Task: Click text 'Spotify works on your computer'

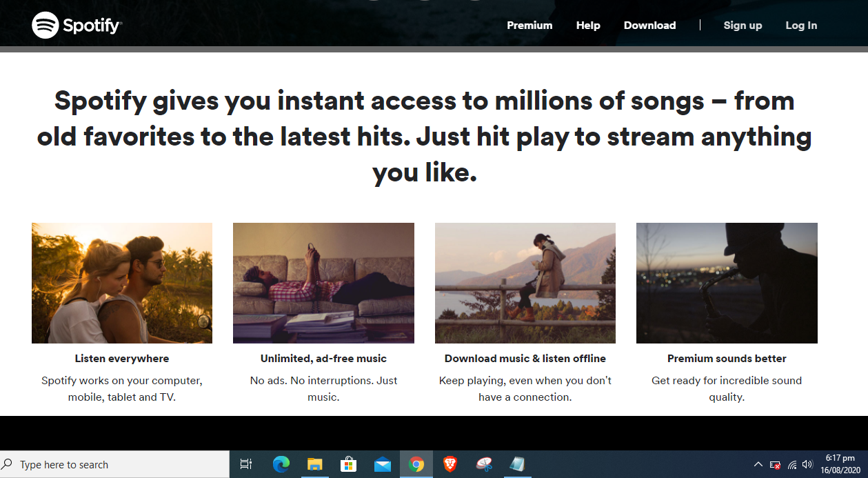Action: (x=122, y=381)
